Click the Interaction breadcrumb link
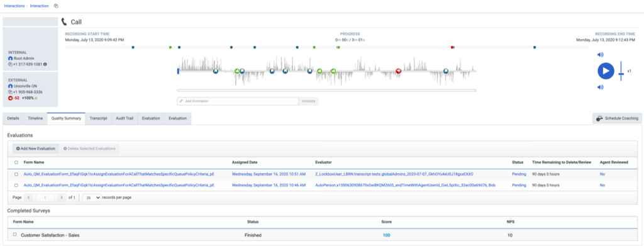The height and width of the screenshot is (246, 644). pyautogui.click(x=40, y=6)
